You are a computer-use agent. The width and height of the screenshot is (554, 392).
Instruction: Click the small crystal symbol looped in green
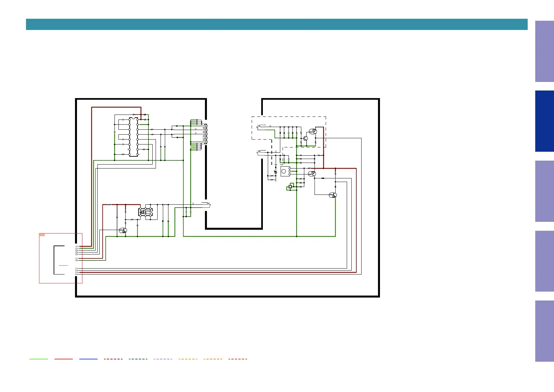coord(290,187)
